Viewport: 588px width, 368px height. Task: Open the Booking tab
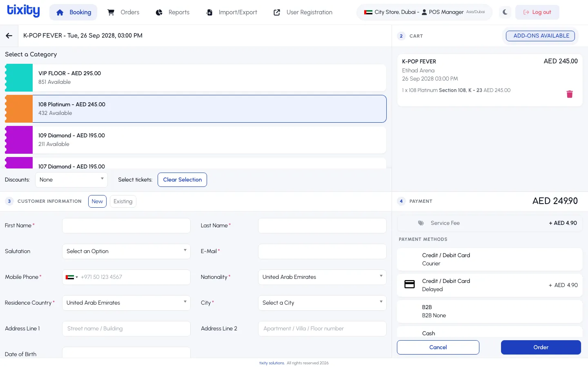(x=73, y=12)
